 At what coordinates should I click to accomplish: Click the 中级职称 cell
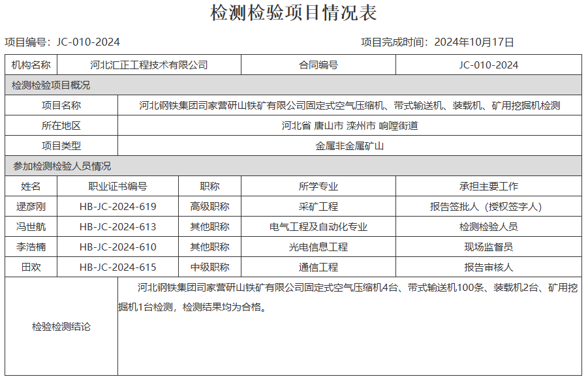[x=209, y=267]
